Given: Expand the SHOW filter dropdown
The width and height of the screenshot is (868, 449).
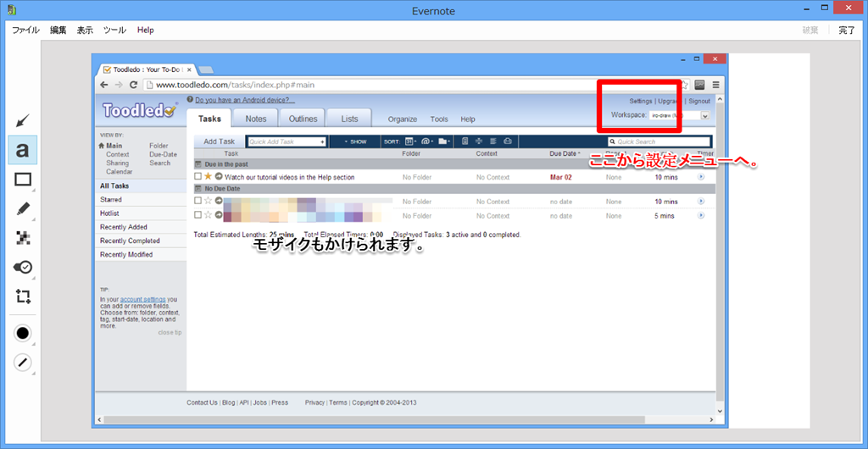Looking at the screenshot, I should (355, 142).
